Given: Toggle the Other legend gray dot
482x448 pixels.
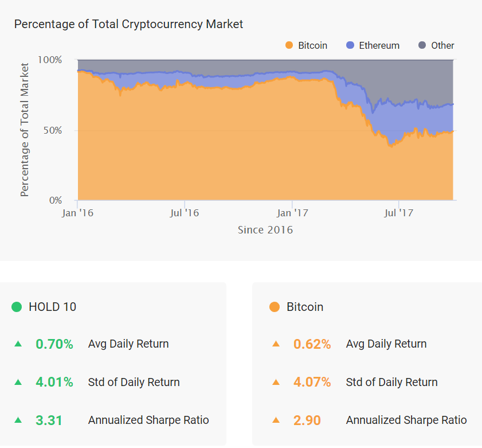Looking at the screenshot, I should click(x=422, y=45).
